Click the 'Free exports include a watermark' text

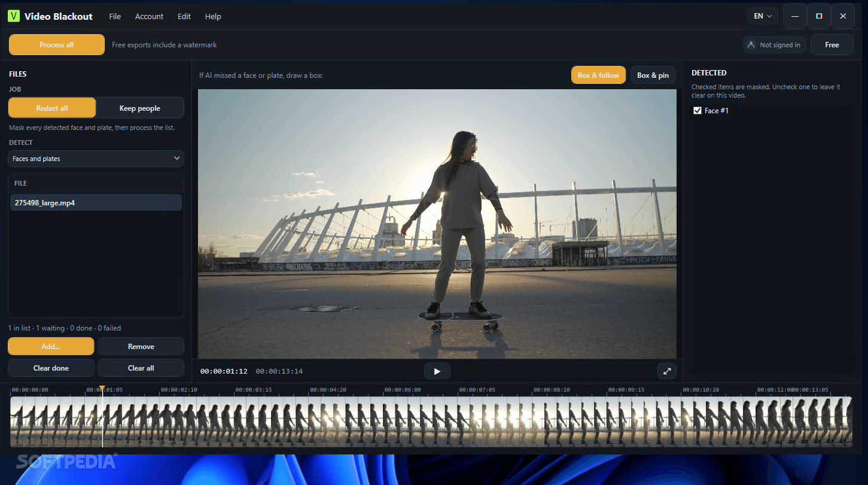[165, 45]
